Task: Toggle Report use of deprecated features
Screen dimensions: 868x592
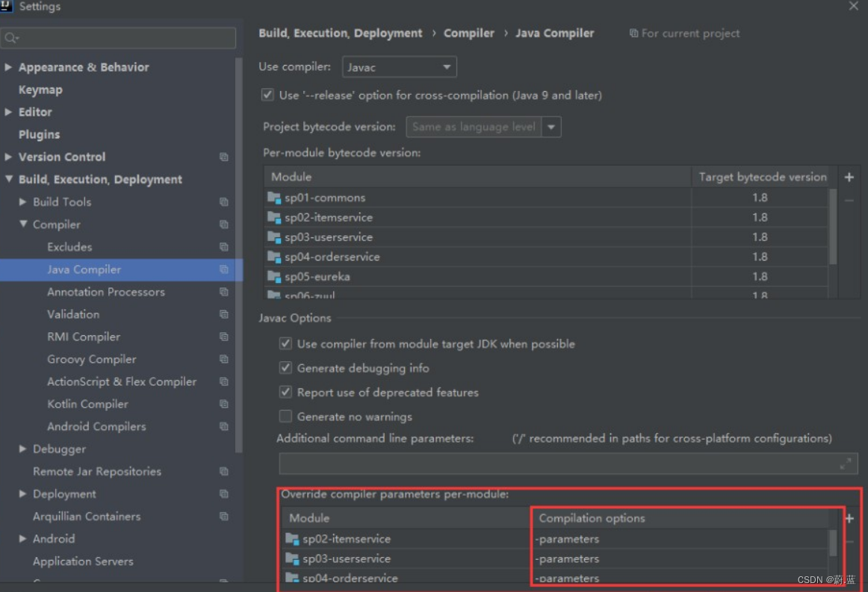Action: click(x=285, y=392)
